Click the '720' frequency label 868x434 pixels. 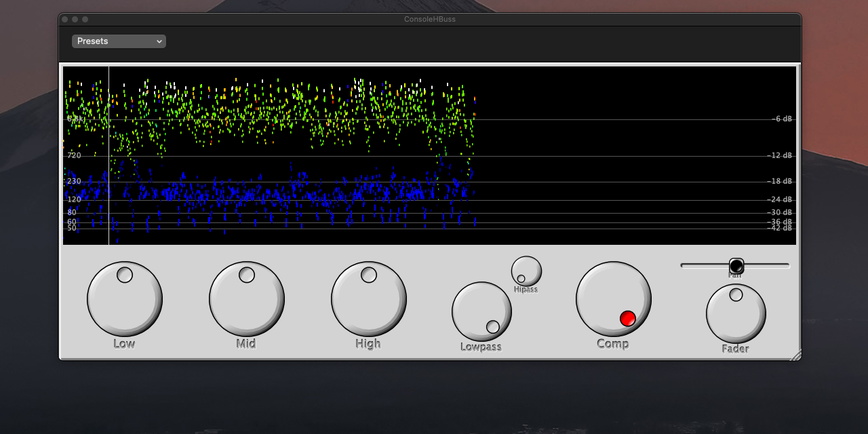[x=74, y=155]
